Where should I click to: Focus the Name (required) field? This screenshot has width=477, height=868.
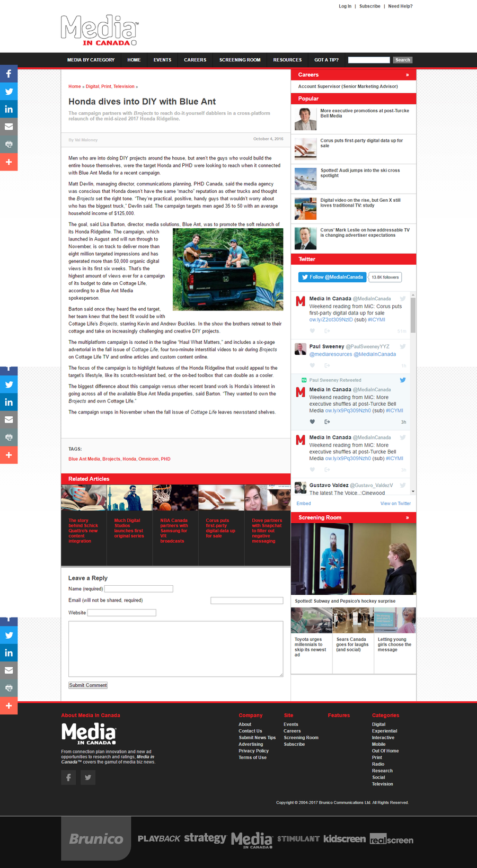139,589
